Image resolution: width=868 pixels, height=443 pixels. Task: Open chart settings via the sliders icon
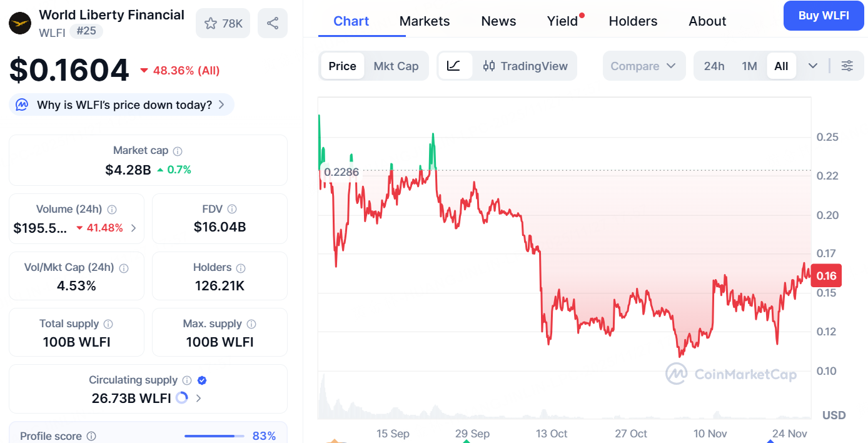(x=847, y=65)
